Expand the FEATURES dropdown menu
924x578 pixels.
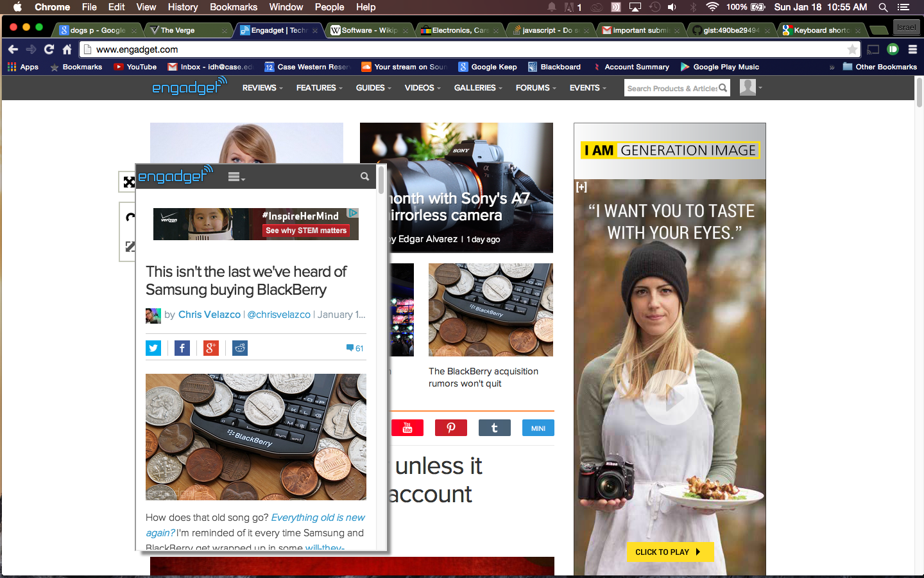[319, 88]
